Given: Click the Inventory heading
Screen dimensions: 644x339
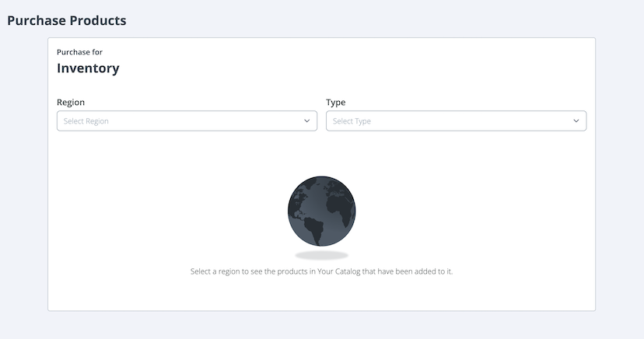Looking at the screenshot, I should pyautogui.click(x=88, y=68).
